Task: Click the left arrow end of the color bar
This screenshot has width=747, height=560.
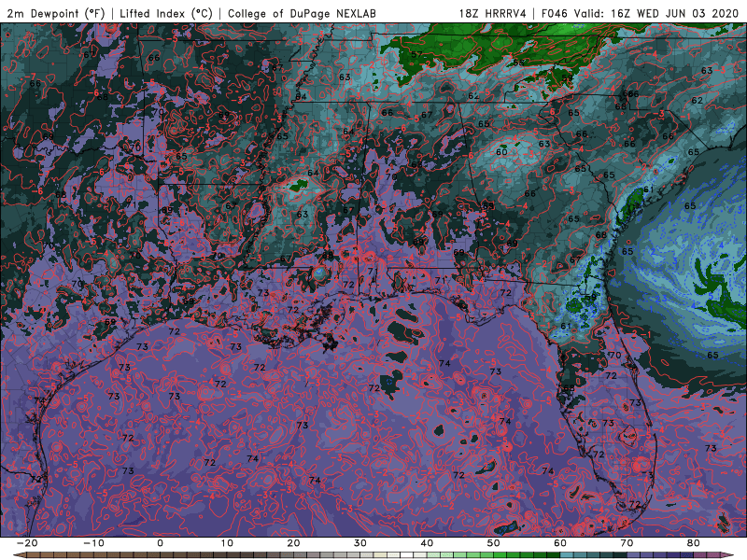Action: point(19,555)
